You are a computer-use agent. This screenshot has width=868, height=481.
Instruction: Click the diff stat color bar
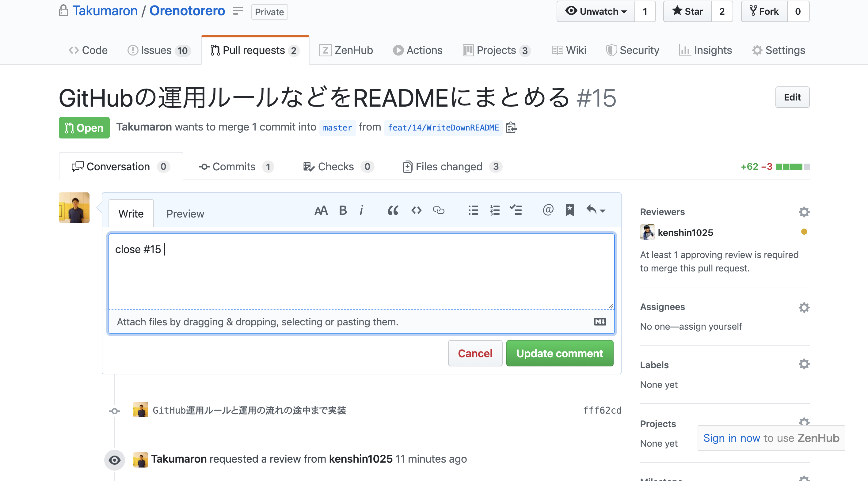tap(792, 167)
